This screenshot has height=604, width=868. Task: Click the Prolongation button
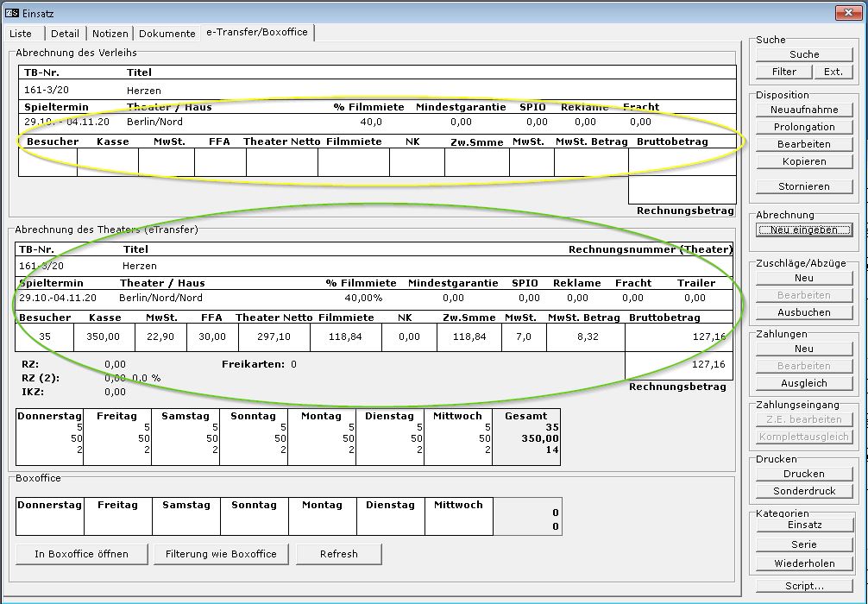click(804, 127)
